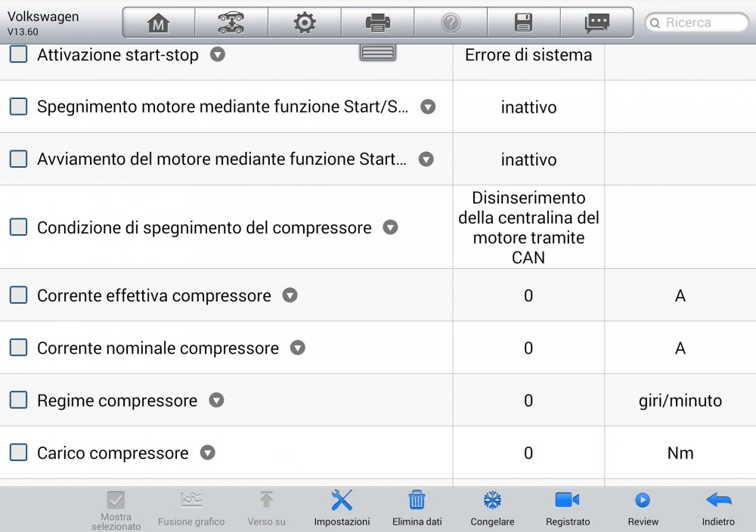Print data with printer icon
The width and height of the screenshot is (756, 532).
377,23
